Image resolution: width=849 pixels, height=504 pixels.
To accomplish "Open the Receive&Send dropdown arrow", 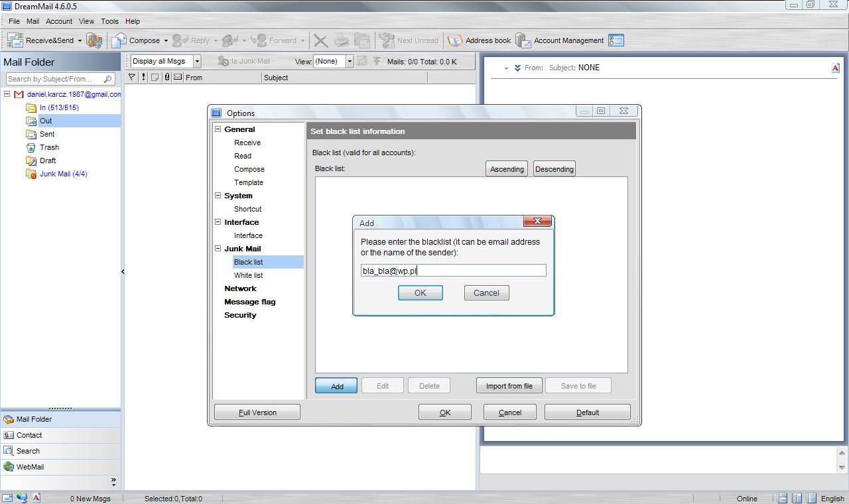I will pos(80,40).
